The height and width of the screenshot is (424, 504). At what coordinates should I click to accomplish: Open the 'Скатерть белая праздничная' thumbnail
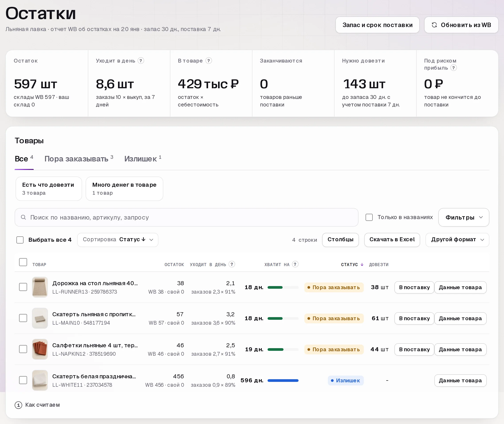click(x=40, y=380)
